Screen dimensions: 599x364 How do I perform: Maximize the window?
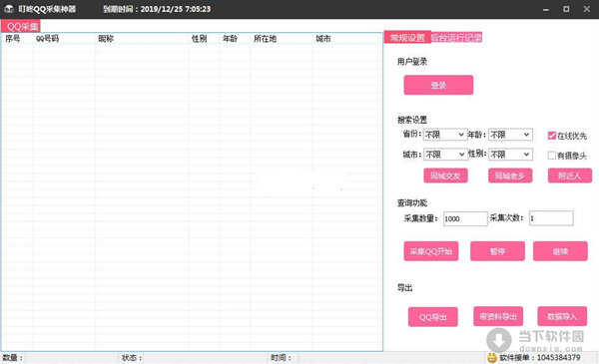coord(566,9)
